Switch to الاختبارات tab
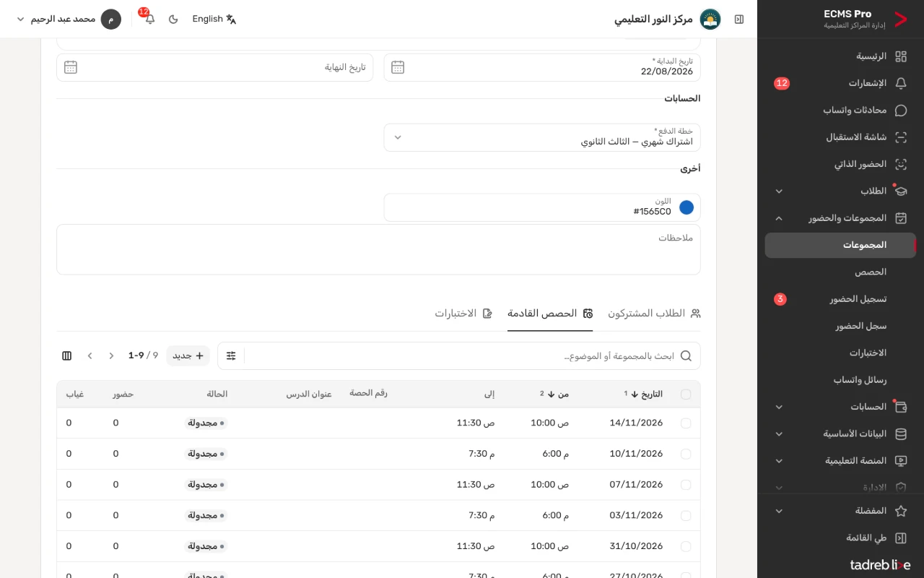The width and height of the screenshot is (924, 578). pyautogui.click(x=463, y=314)
